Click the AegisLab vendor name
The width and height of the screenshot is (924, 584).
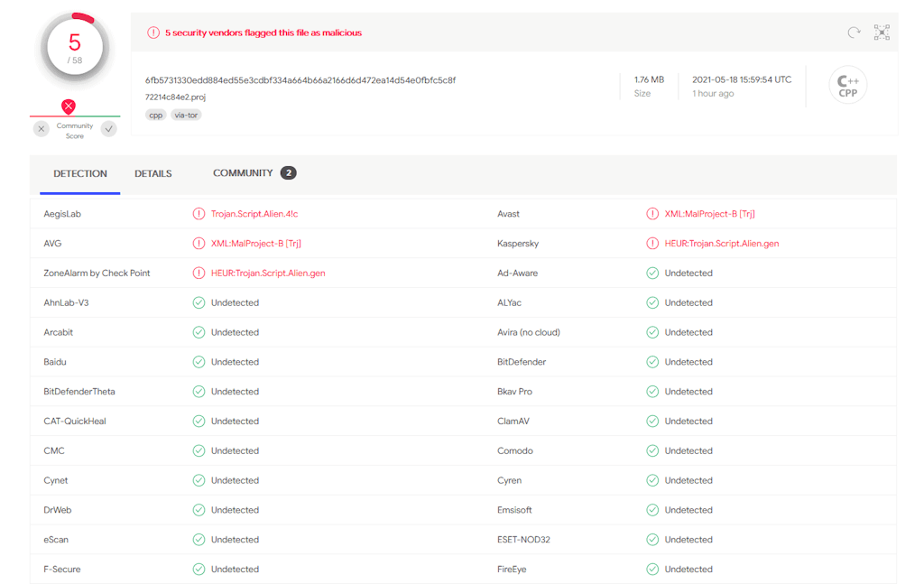click(x=62, y=214)
